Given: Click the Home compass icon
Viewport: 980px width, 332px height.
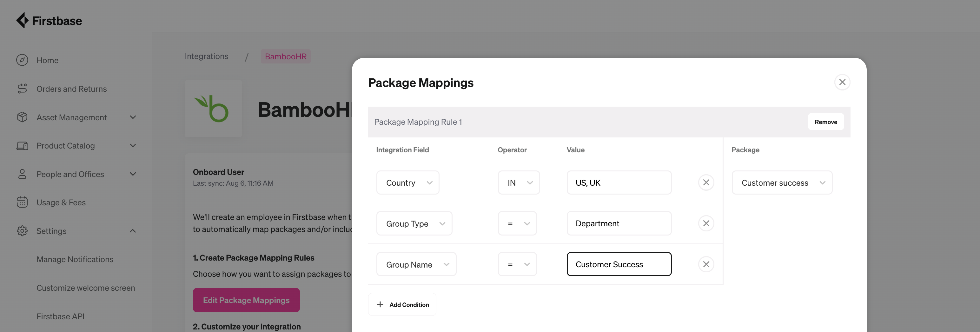Looking at the screenshot, I should click(x=22, y=60).
